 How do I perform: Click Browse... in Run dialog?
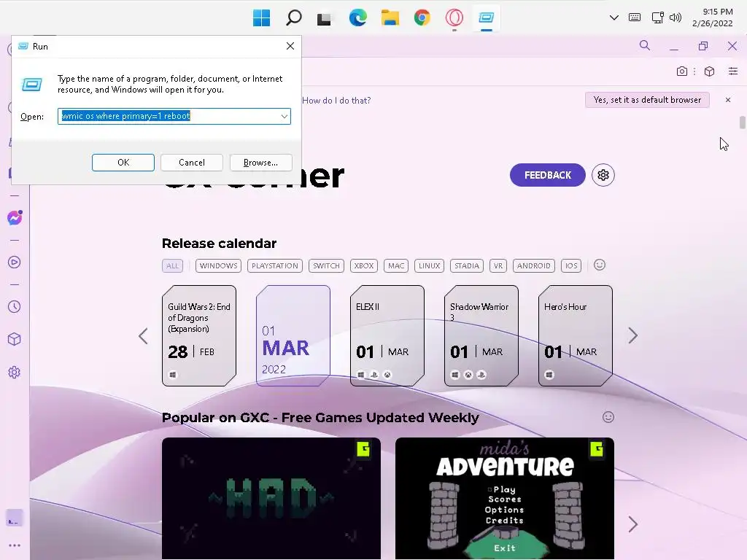[260, 163]
